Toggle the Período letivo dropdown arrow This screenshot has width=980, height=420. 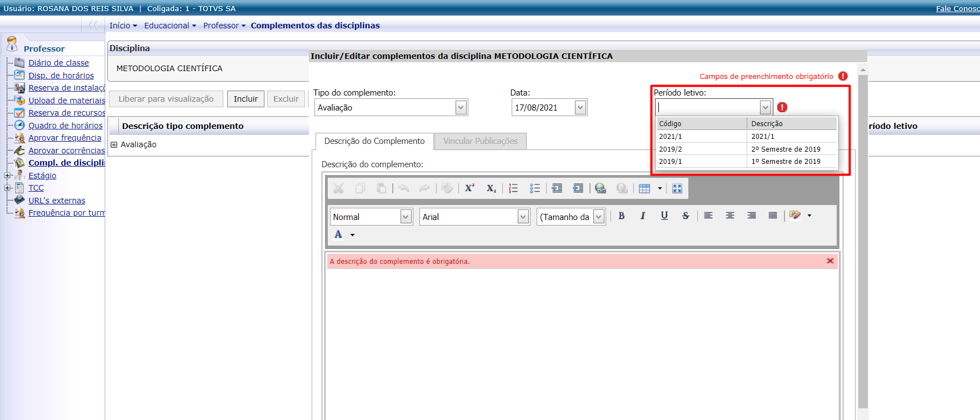[766, 107]
